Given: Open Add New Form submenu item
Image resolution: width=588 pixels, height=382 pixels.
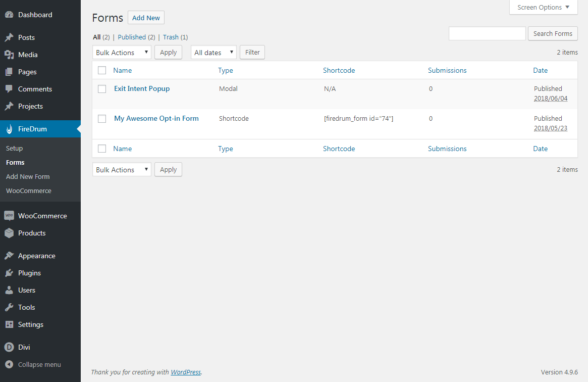Looking at the screenshot, I should 28,176.
